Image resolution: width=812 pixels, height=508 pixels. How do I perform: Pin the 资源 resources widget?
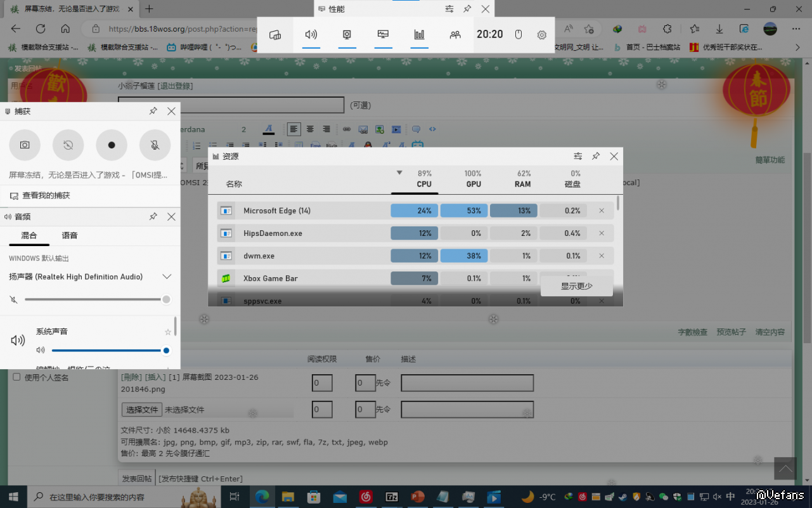[x=596, y=156]
